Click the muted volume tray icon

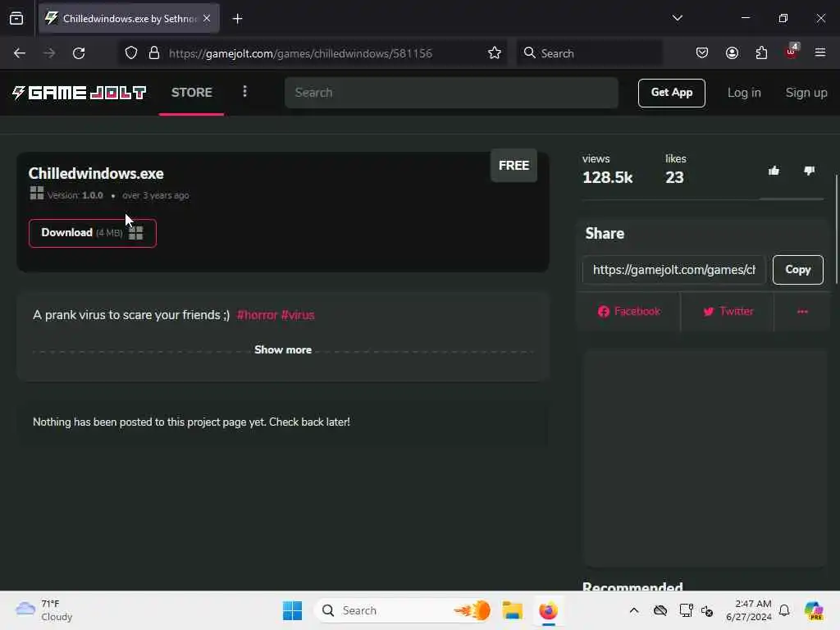point(707,610)
